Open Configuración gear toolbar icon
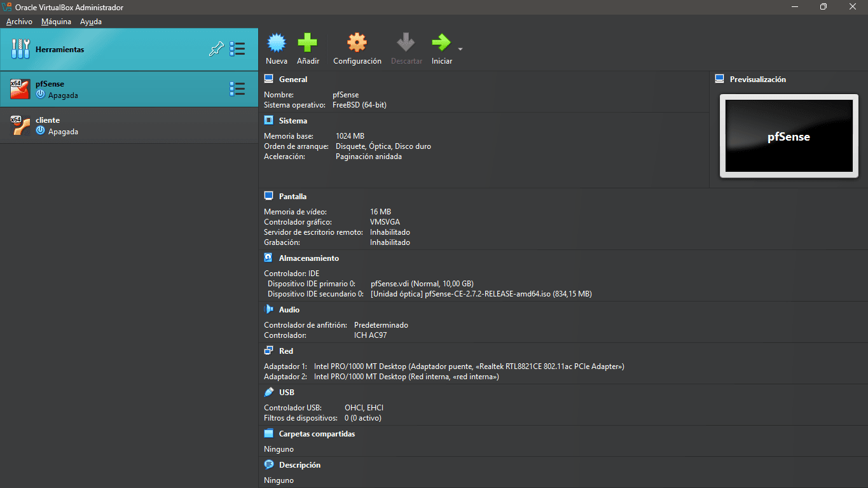 click(x=357, y=43)
